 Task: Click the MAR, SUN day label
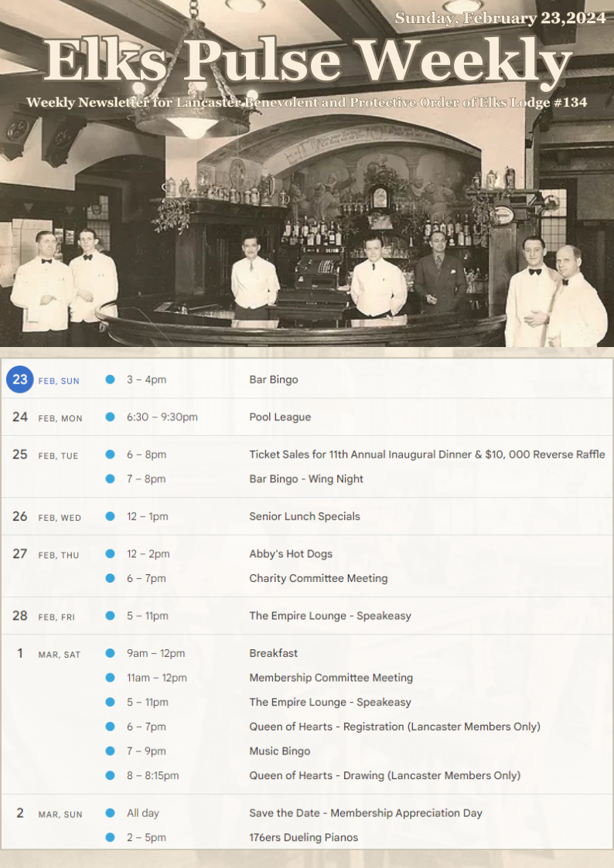pyautogui.click(x=60, y=815)
